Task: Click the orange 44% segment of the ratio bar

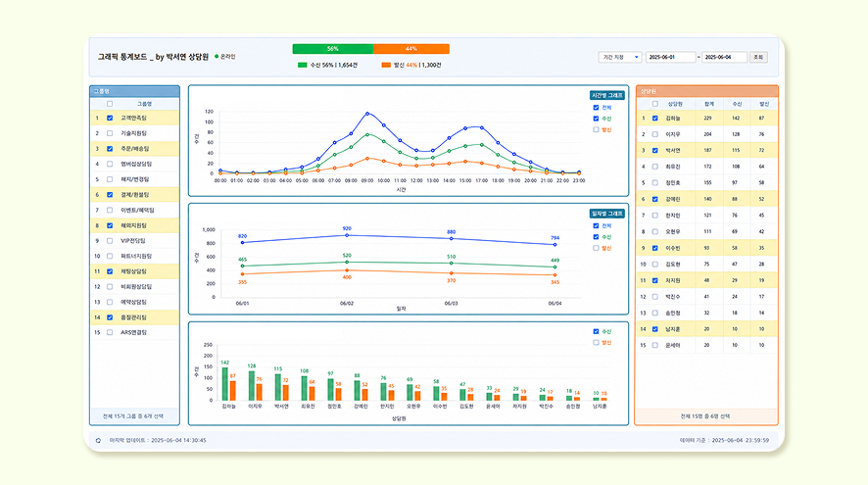Action: click(411, 49)
